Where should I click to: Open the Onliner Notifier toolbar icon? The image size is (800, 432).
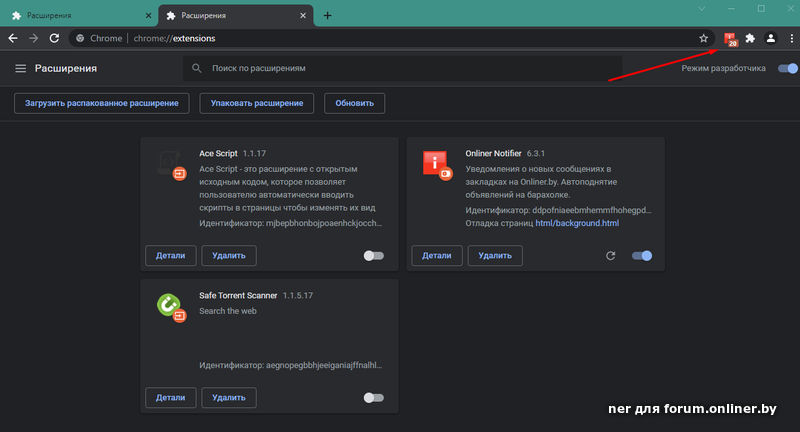tap(731, 39)
